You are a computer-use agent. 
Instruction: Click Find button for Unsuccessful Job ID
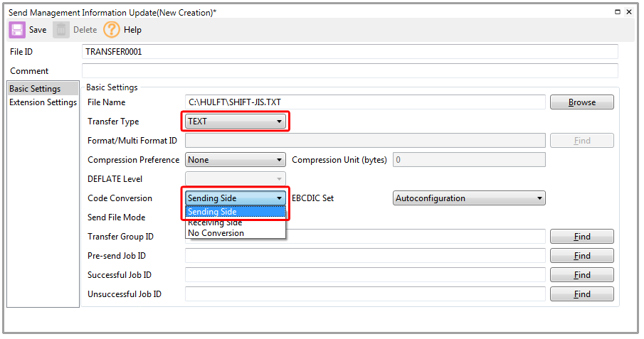pyautogui.click(x=581, y=294)
